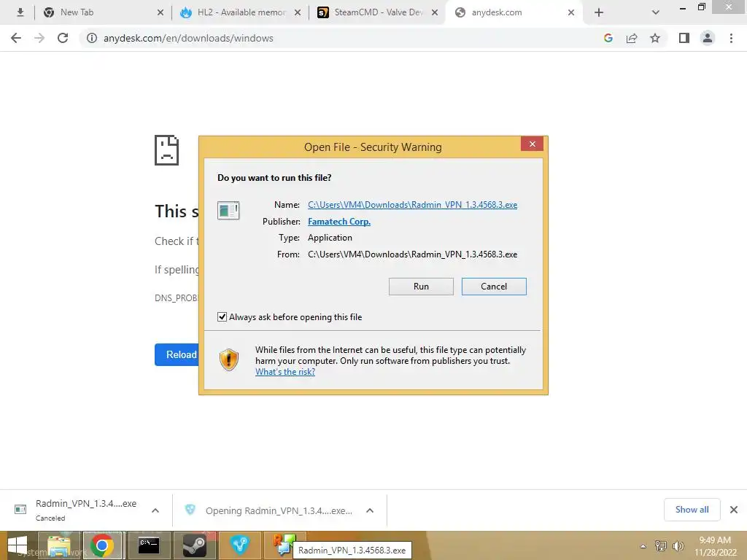
Task: Click the Chrome taskbar icon
Action: pyautogui.click(x=102, y=545)
